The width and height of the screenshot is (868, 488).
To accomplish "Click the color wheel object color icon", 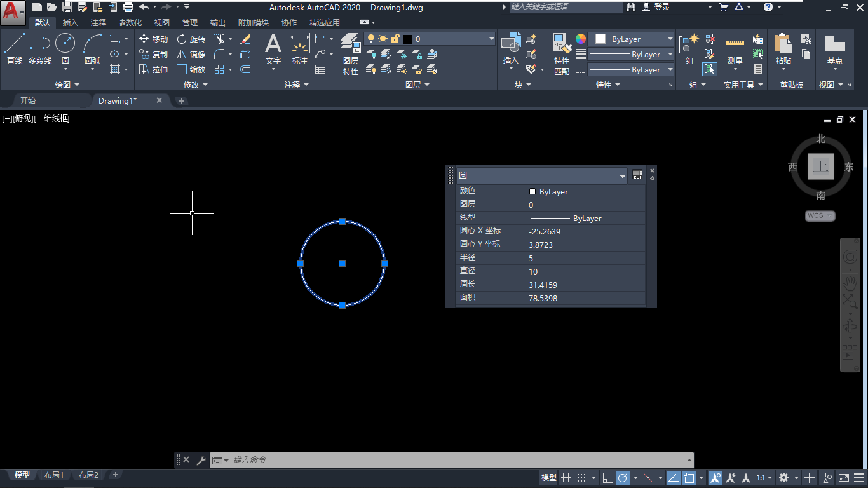I will (581, 39).
